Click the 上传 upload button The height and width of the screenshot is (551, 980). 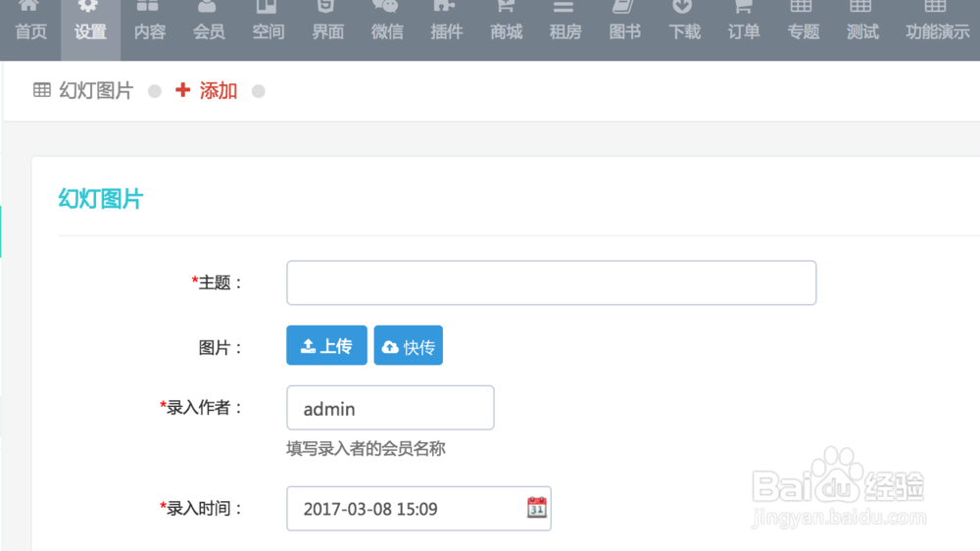327,345
